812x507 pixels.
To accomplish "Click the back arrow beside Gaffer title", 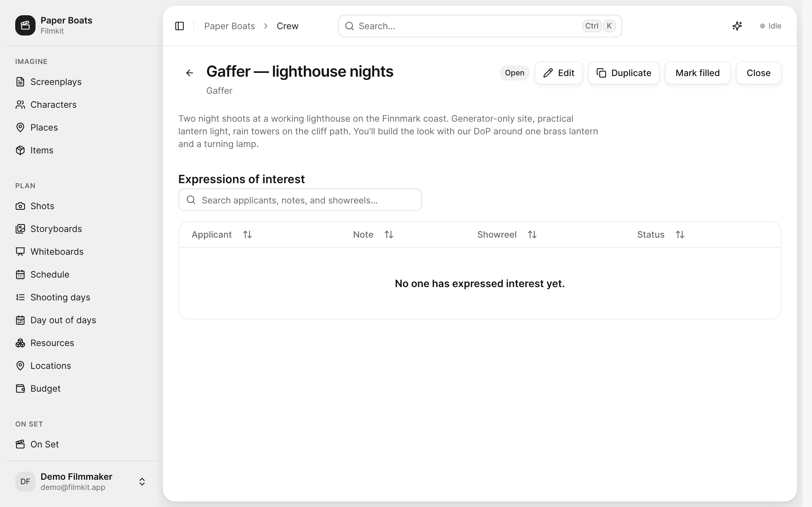I will click(190, 73).
